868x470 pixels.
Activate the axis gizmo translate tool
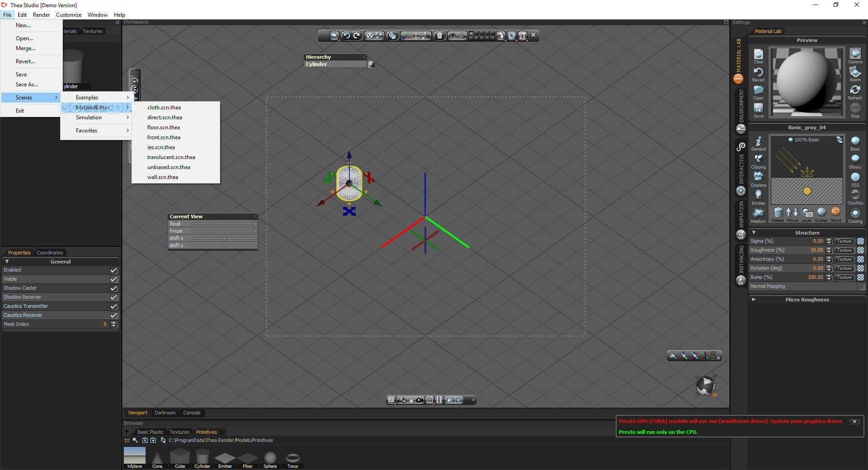406,36
